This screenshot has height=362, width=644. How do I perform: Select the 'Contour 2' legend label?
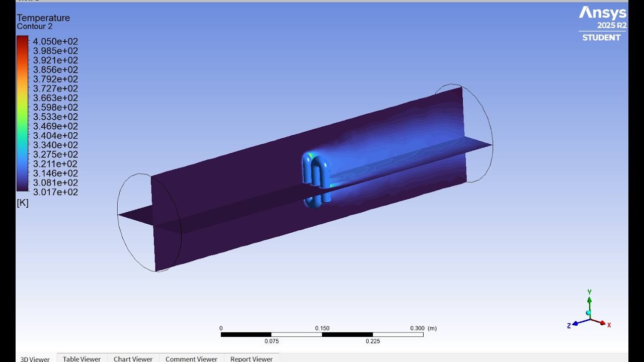(x=35, y=27)
